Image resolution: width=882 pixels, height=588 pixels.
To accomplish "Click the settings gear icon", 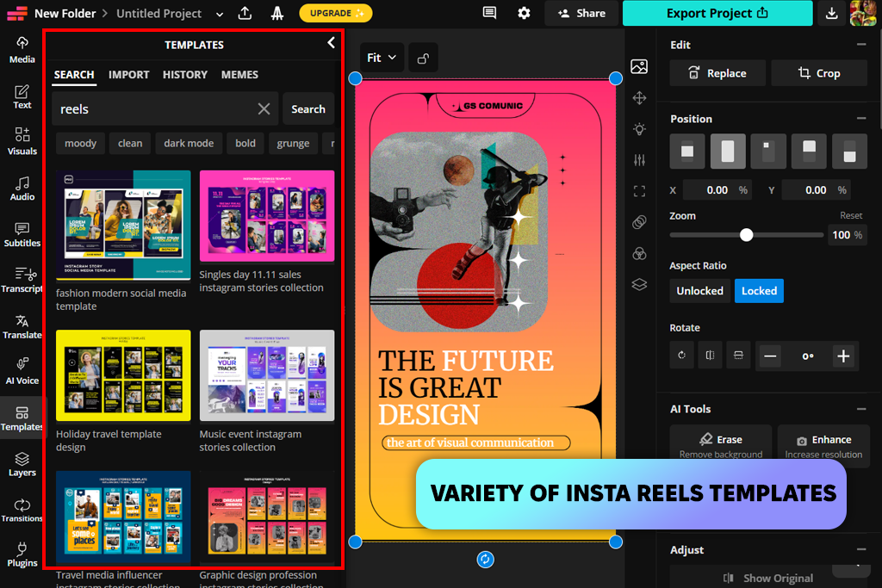I will tap(524, 13).
